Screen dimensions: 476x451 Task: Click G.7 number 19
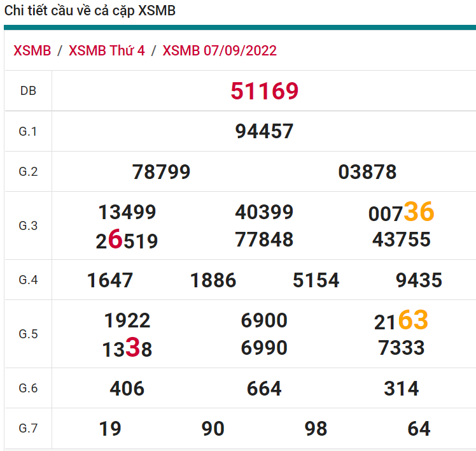(x=110, y=429)
